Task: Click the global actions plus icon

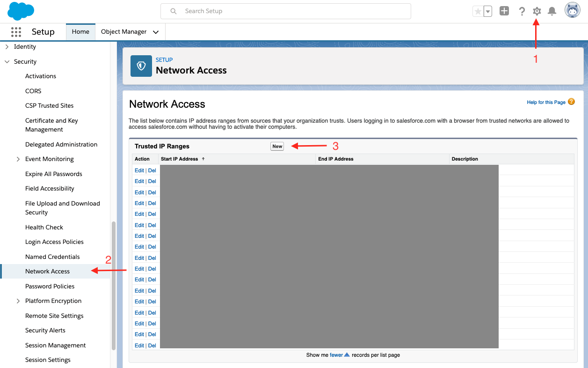Action: [504, 11]
